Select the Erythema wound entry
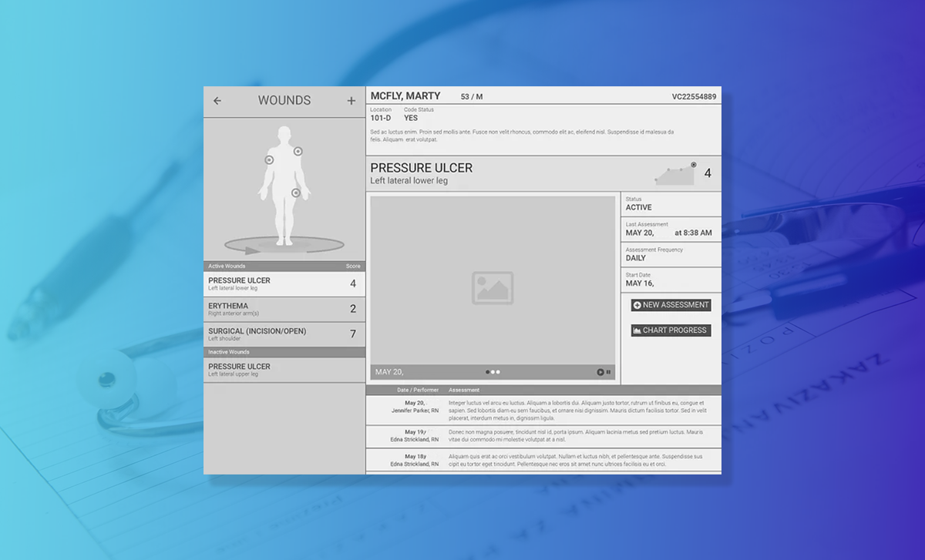The image size is (925, 560). [284, 310]
